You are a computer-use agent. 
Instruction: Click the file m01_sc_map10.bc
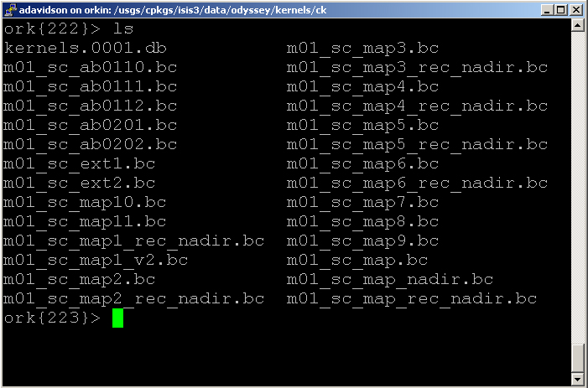(x=86, y=202)
